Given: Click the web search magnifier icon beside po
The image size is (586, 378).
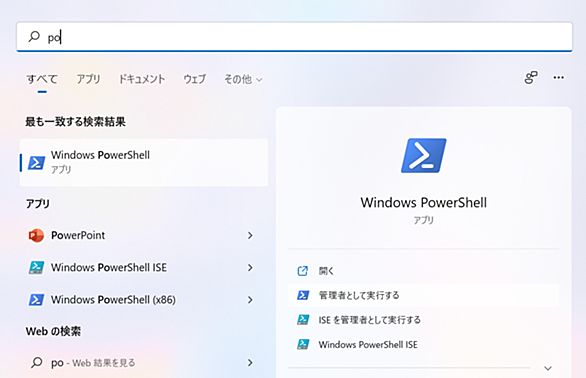Looking at the screenshot, I should tap(37, 362).
